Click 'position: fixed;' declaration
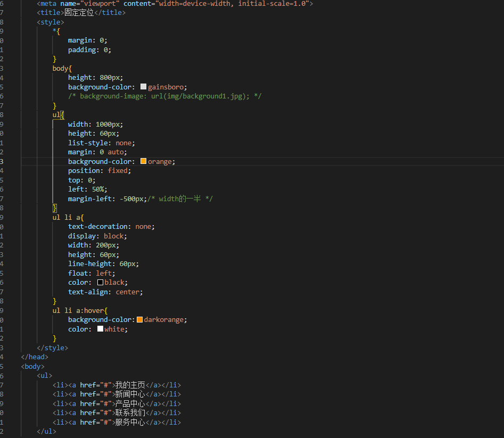504x438 pixels. [100, 171]
